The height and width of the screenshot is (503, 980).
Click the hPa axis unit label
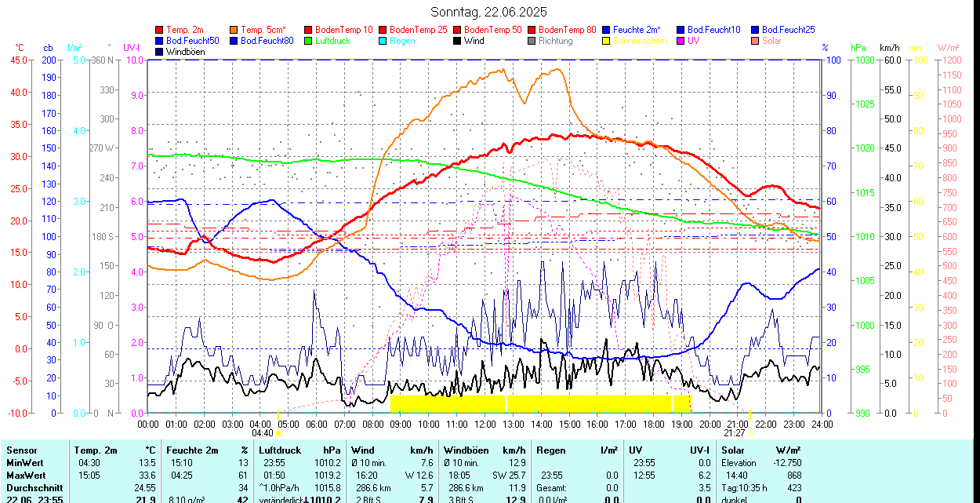(x=858, y=48)
